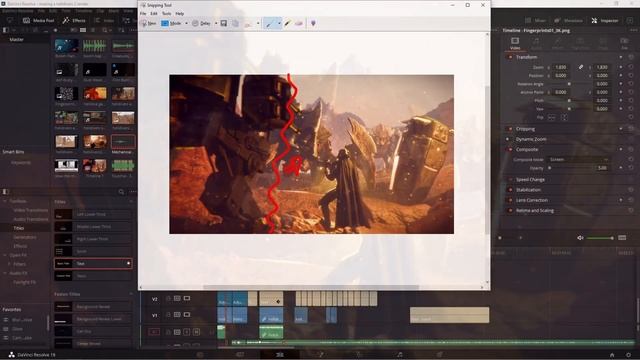Toggle the Retime and Scaling enable switch
Screen dimensions: 640x360
(510, 211)
